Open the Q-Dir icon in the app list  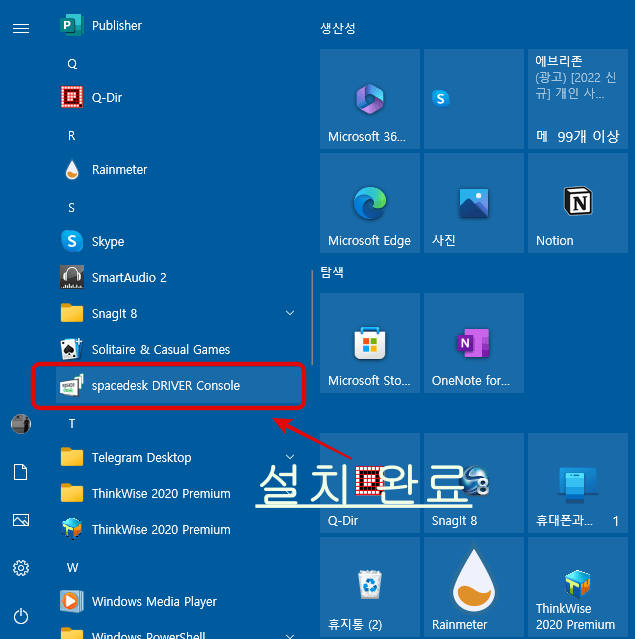point(72,97)
